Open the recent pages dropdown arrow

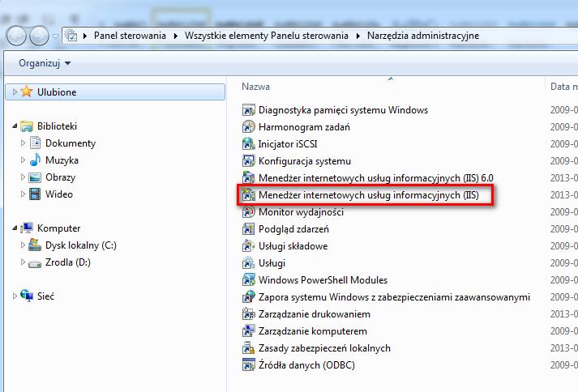(55, 36)
